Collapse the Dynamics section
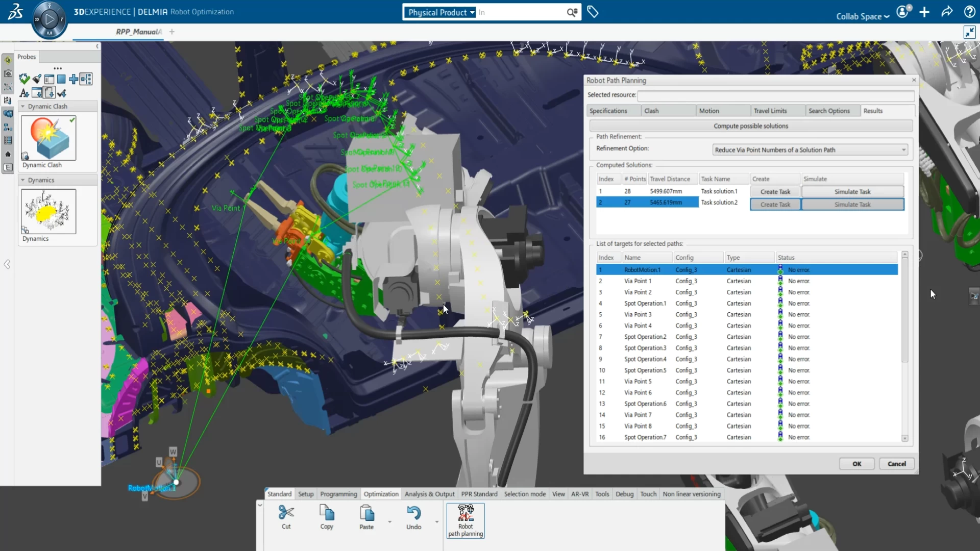The width and height of the screenshot is (980, 551). (23, 180)
